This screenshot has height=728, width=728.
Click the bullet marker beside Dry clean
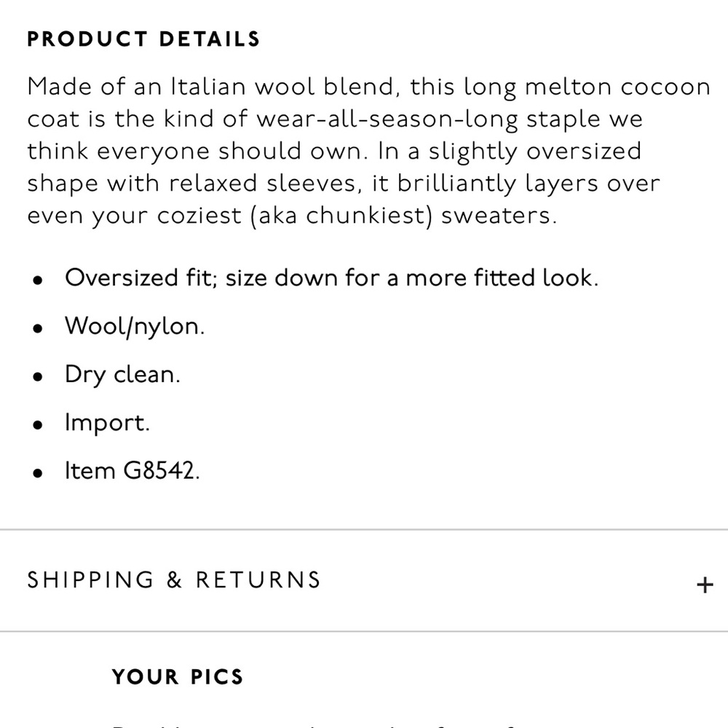point(38,376)
